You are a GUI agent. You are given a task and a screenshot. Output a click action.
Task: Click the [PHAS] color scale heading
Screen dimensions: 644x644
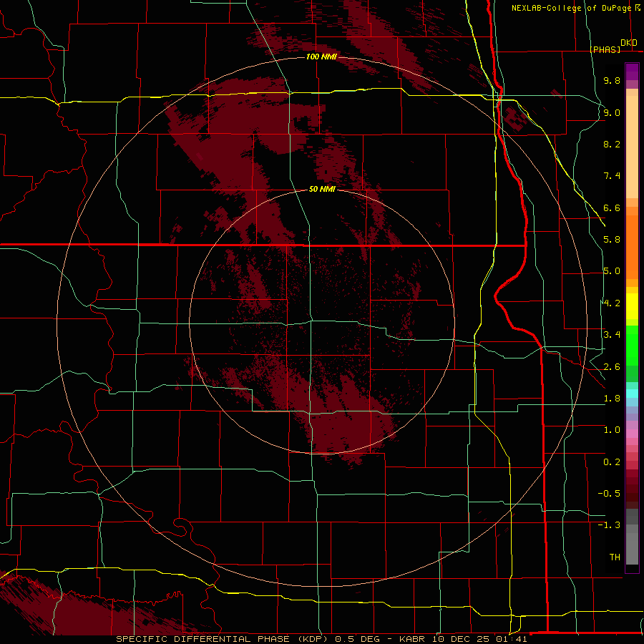pos(605,49)
